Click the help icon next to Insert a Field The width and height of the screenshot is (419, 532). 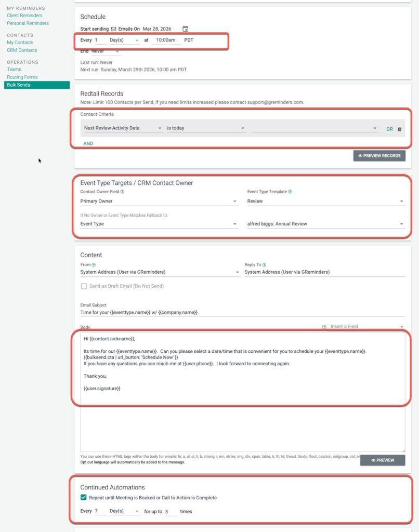324,327
